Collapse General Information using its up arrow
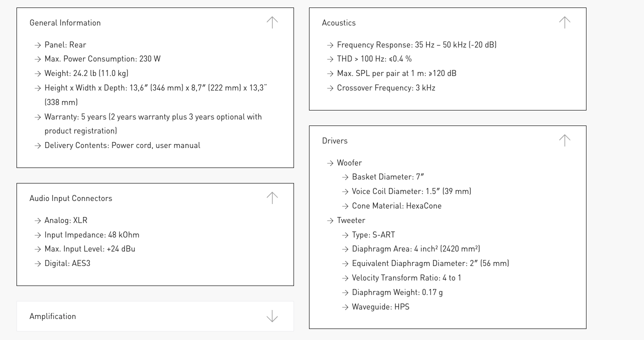The image size is (644, 340). click(x=272, y=22)
